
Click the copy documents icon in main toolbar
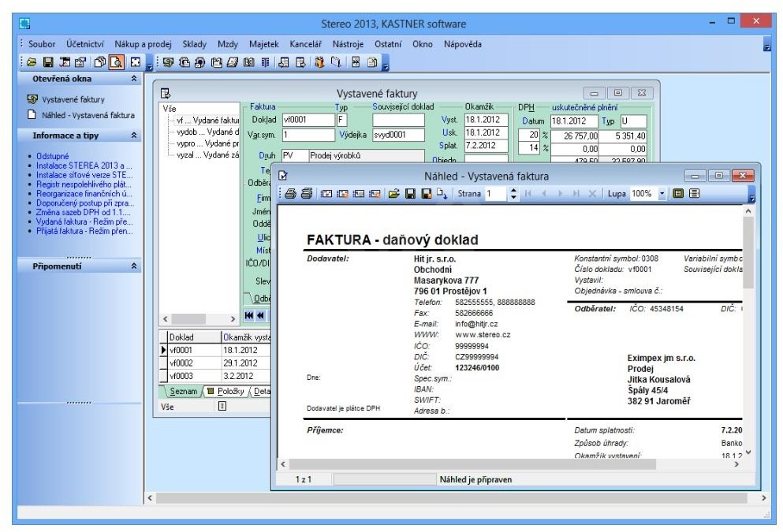click(x=100, y=62)
